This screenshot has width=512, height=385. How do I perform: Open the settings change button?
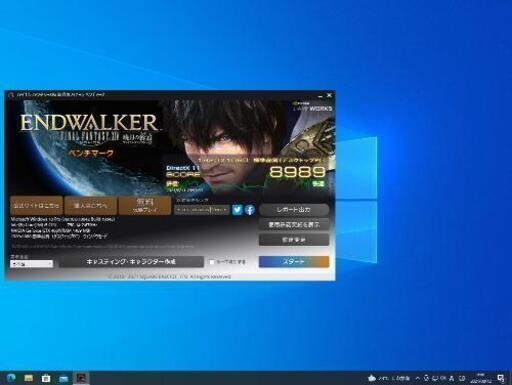(294, 239)
